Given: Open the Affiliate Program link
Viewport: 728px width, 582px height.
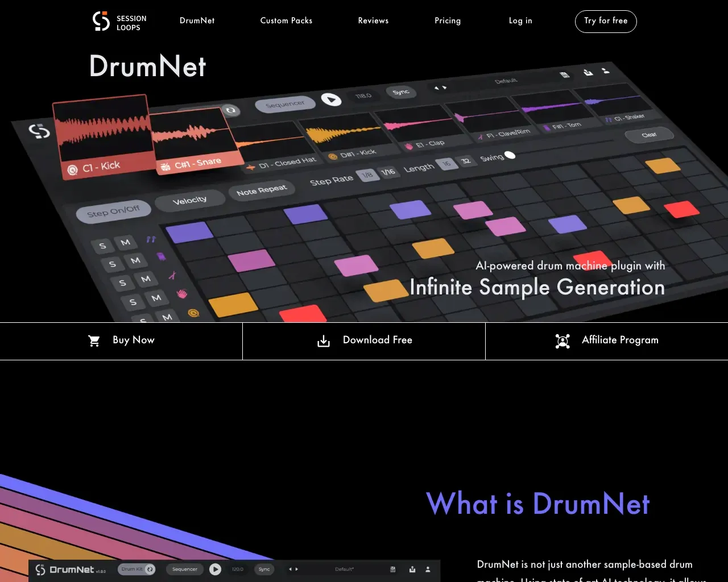Looking at the screenshot, I should (x=607, y=341).
